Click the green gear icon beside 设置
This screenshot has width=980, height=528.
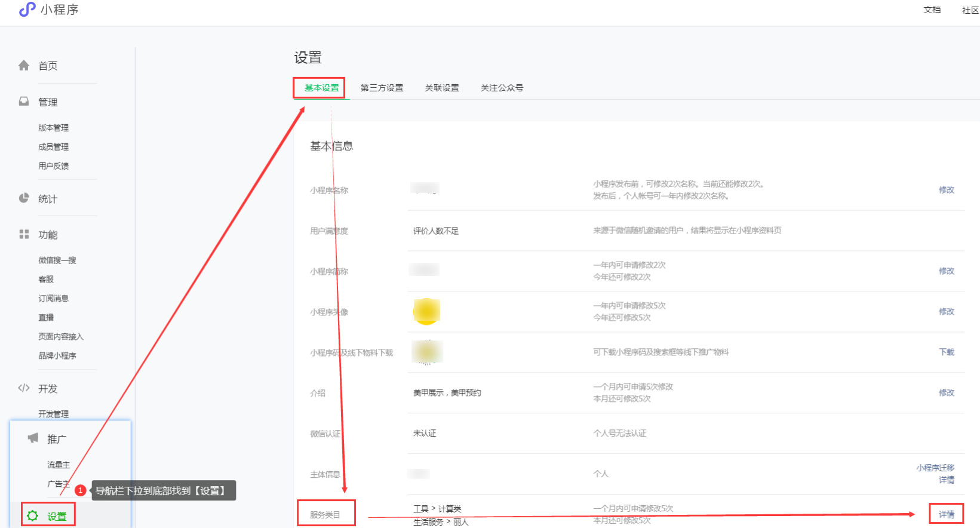click(x=33, y=515)
